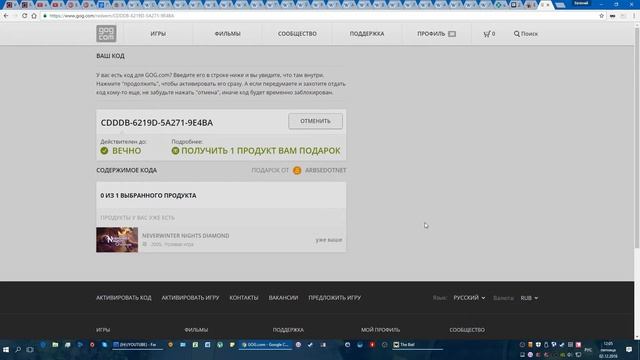The width and height of the screenshot is (640, 360).
Task: Open the Neverwinter Nights Diamond thumbnail
Action: coord(117,240)
